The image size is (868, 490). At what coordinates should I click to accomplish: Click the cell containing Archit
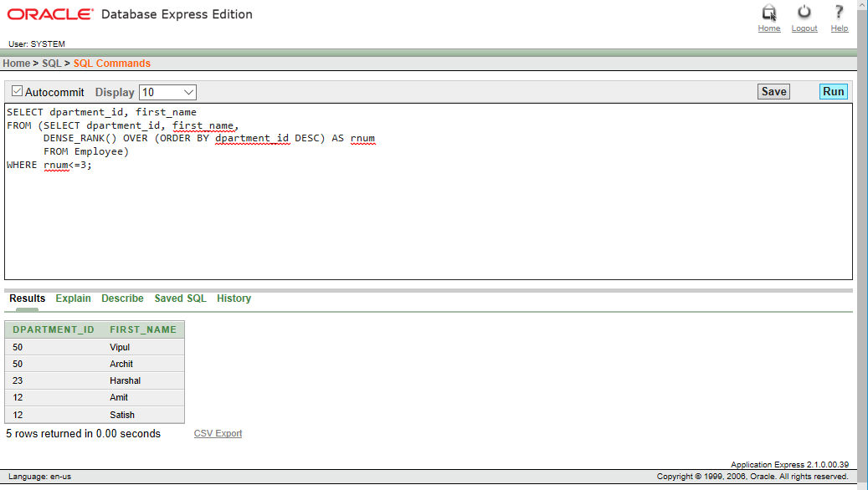coord(144,364)
